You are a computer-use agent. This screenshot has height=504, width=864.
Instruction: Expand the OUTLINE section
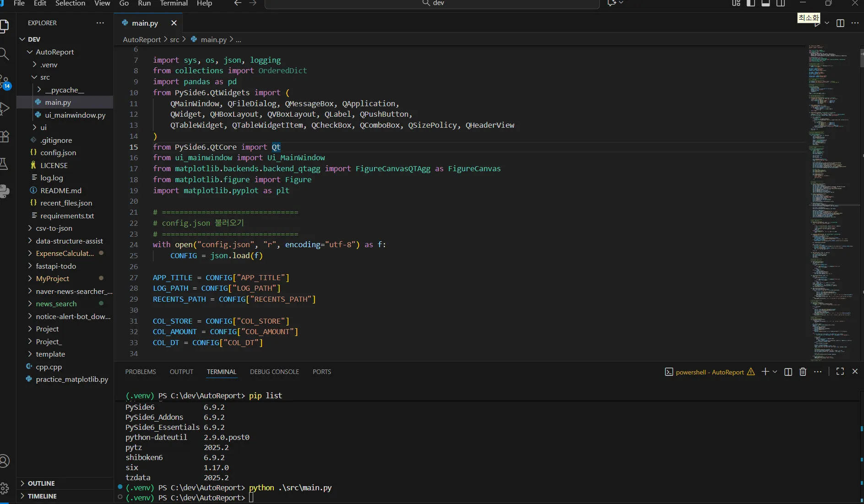tap(41, 483)
